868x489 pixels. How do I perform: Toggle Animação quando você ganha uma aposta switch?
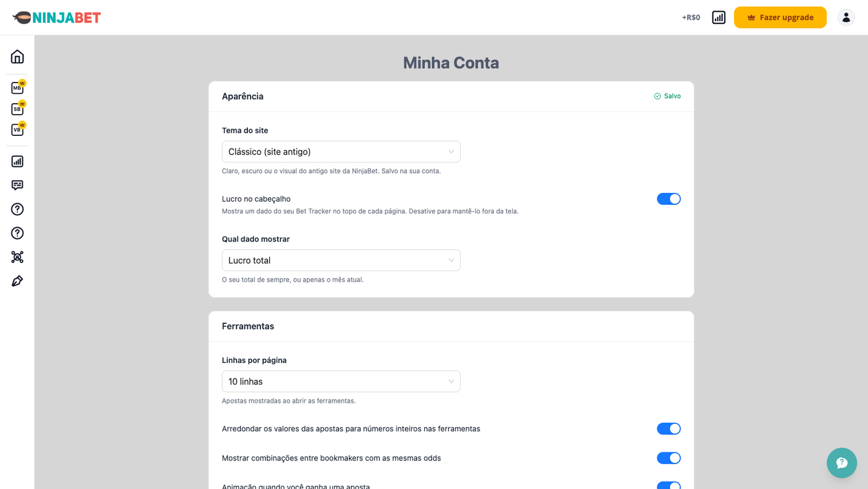[668, 485]
